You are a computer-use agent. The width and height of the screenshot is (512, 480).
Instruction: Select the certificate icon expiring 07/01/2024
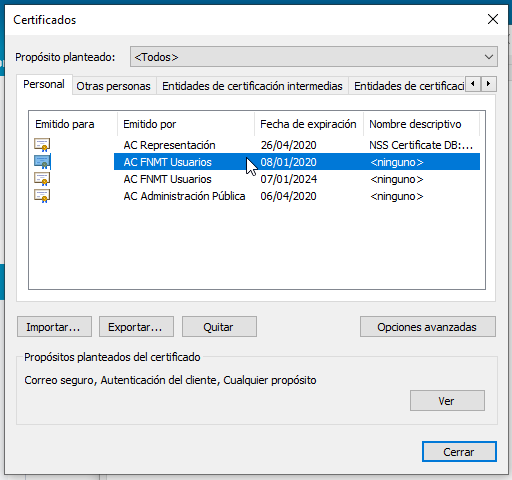tap(42, 179)
